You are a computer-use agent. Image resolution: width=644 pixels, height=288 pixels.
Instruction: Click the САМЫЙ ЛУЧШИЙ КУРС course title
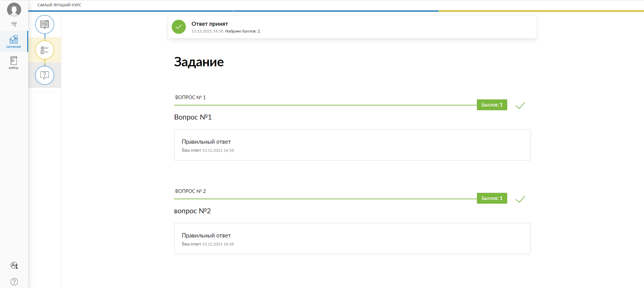(59, 5)
